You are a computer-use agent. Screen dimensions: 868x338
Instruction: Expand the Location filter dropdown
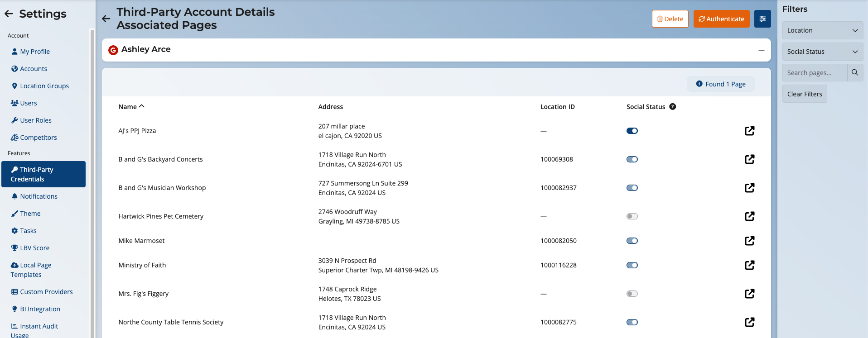822,30
